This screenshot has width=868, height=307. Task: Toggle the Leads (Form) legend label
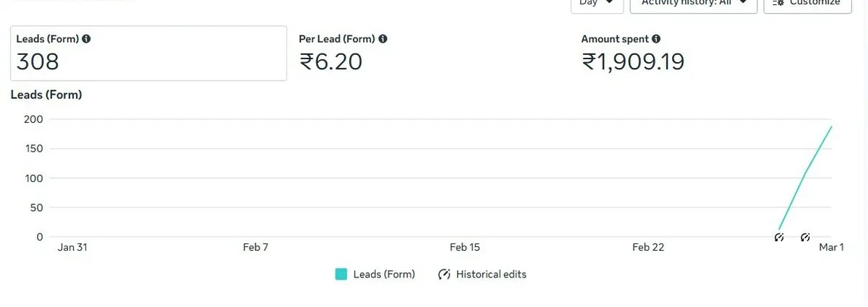click(384, 274)
